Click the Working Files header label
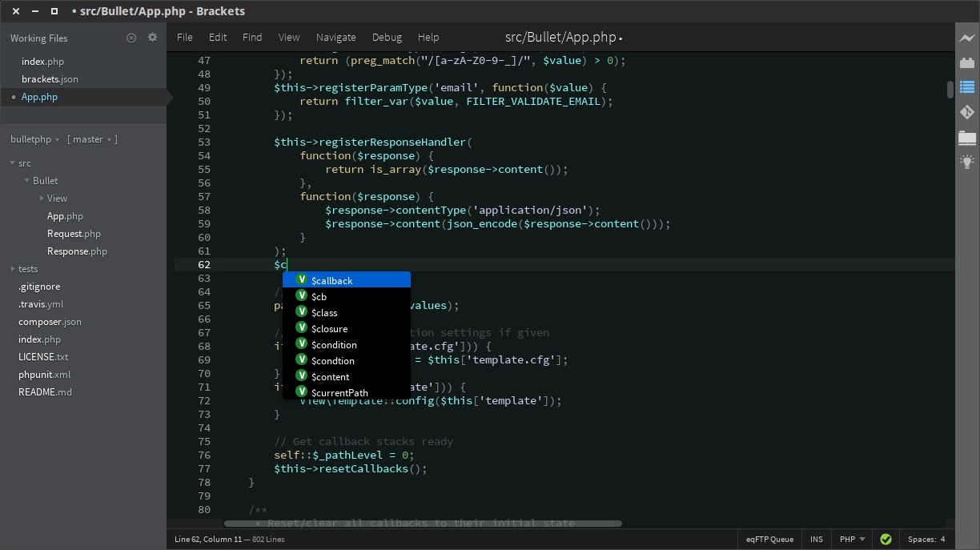This screenshot has width=980, height=550. (38, 38)
